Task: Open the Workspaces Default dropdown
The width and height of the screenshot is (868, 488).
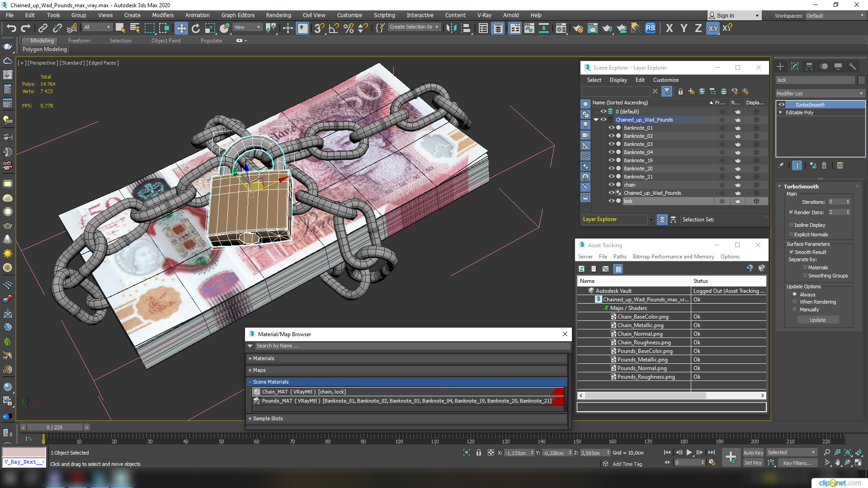Action: pos(835,15)
